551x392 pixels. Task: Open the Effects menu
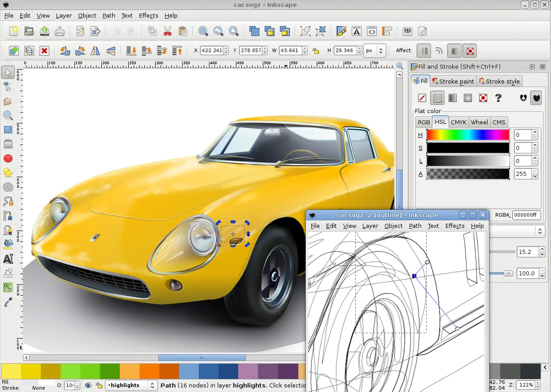point(148,16)
